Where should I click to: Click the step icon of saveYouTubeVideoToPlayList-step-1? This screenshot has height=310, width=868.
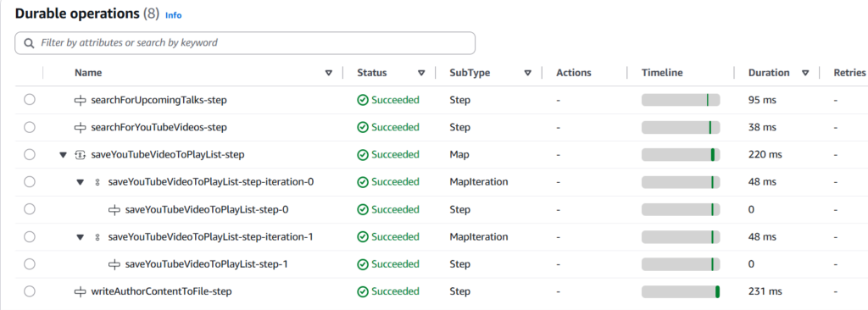pos(114,264)
